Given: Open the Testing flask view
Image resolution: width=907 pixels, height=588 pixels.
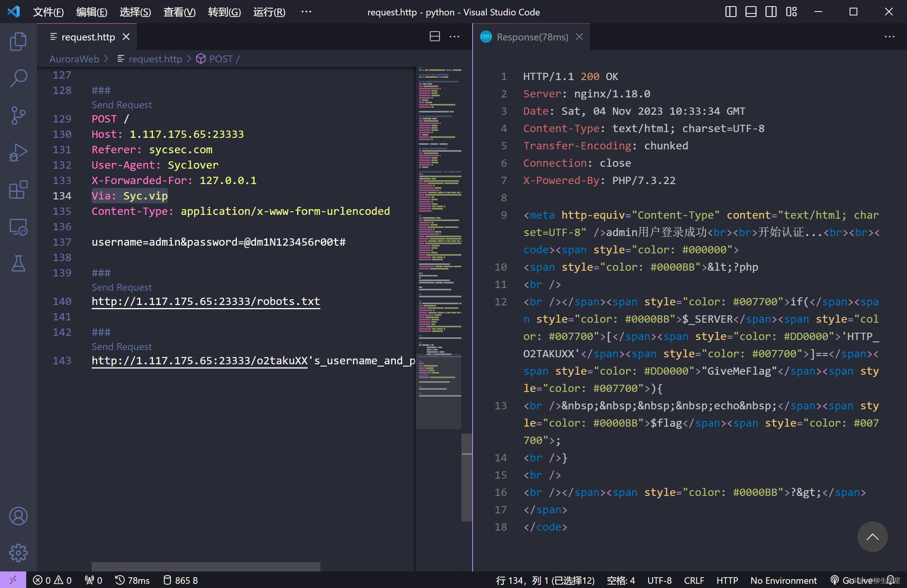Looking at the screenshot, I should coord(18,264).
